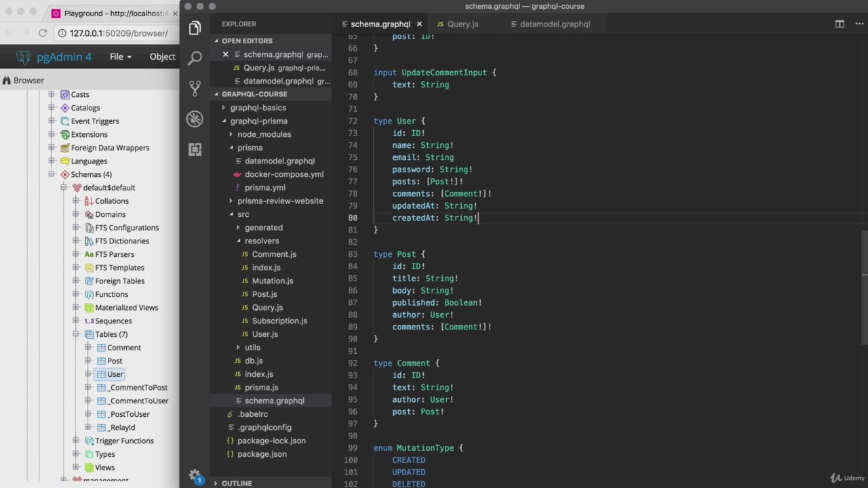Collapse the default$default schema node
868x488 pixels.
point(64,188)
